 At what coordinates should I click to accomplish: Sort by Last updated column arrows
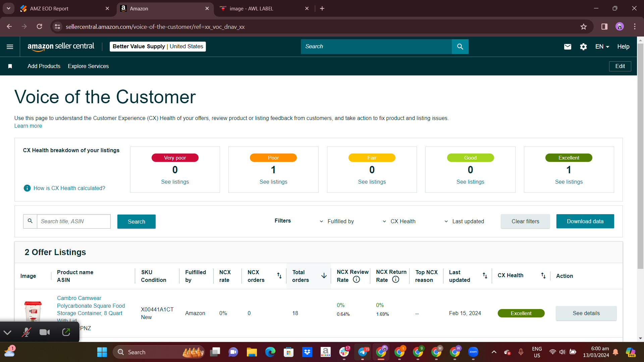(485, 276)
